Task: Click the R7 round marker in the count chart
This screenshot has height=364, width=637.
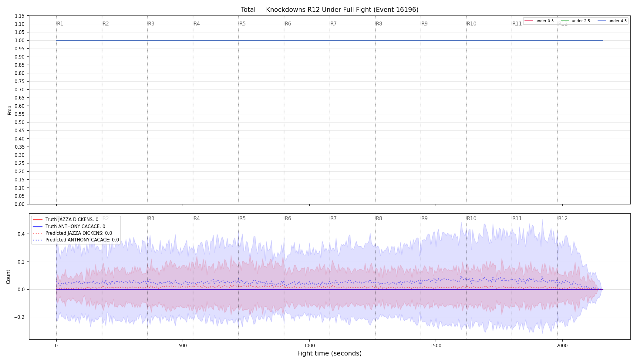Action: 333,218
